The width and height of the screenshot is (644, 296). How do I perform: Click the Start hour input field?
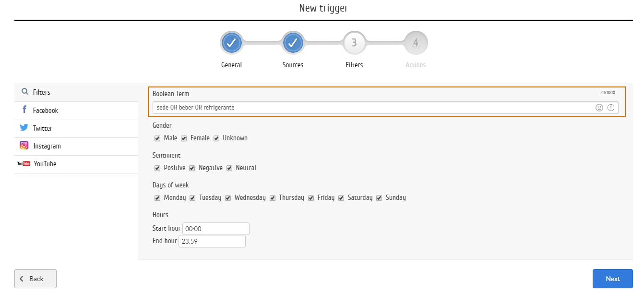(216, 229)
